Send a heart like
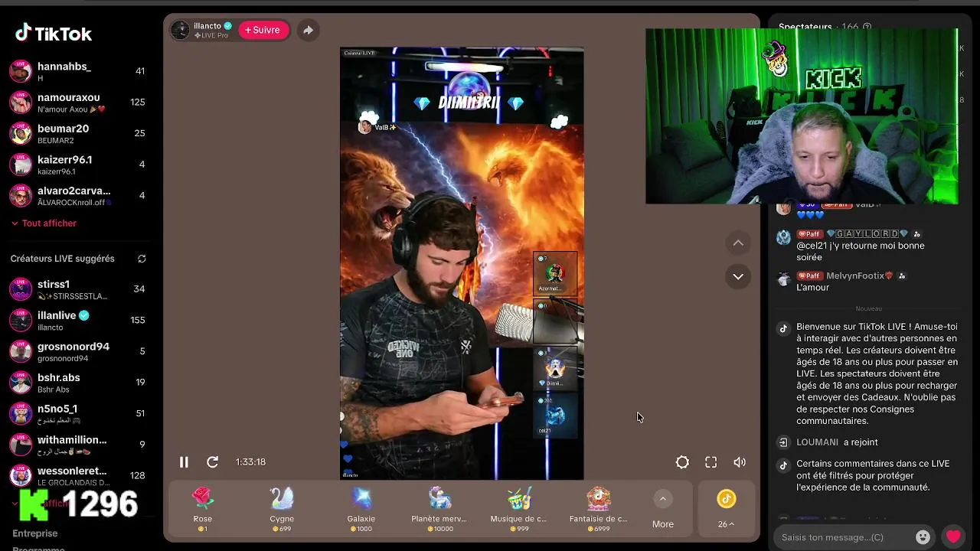The width and height of the screenshot is (980, 551). (x=953, y=536)
